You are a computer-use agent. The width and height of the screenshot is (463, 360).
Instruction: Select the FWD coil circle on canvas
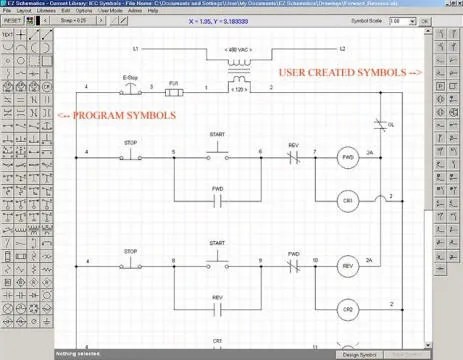pyautogui.click(x=348, y=157)
